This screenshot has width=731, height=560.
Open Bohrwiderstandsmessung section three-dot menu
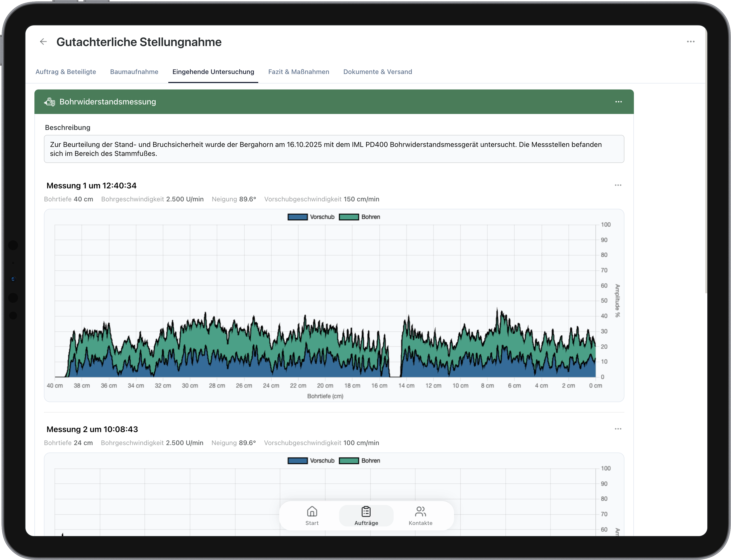618,102
